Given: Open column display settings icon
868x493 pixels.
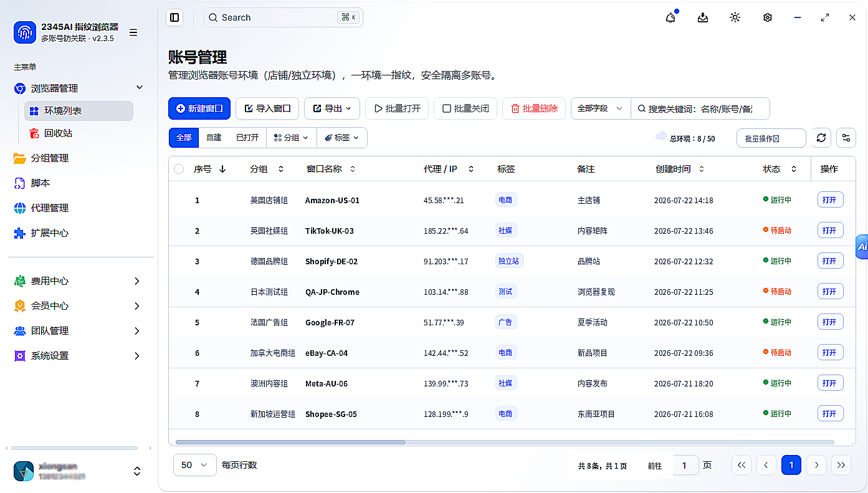Looking at the screenshot, I should tap(846, 138).
